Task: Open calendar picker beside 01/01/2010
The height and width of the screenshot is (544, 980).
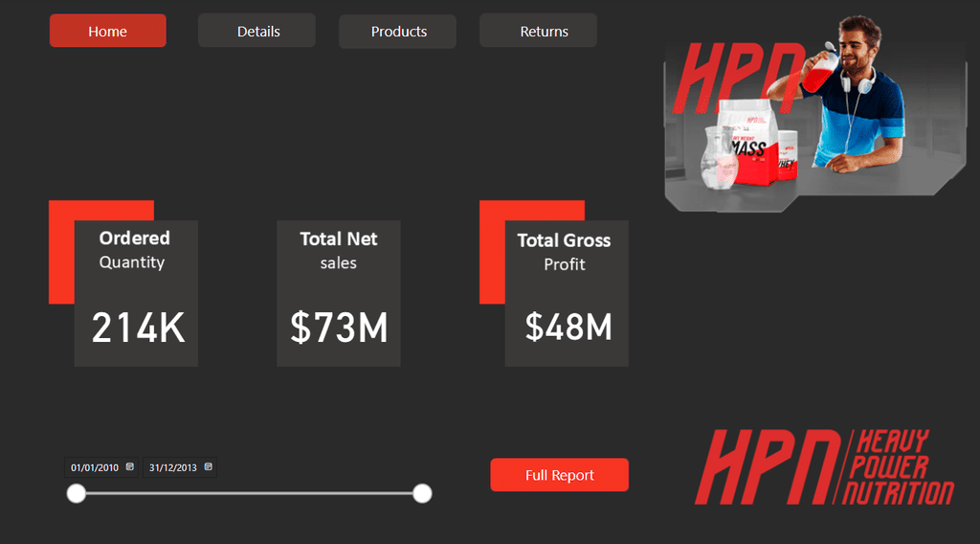Action: [x=130, y=466]
